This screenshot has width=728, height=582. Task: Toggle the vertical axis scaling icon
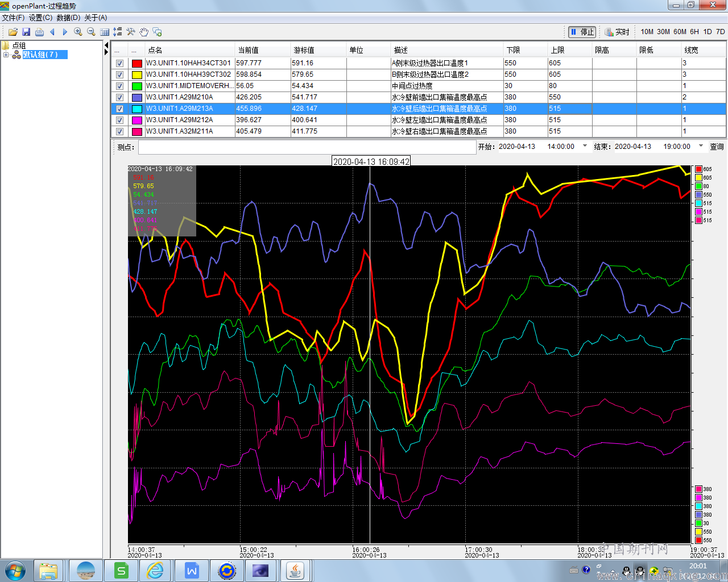pos(117,32)
